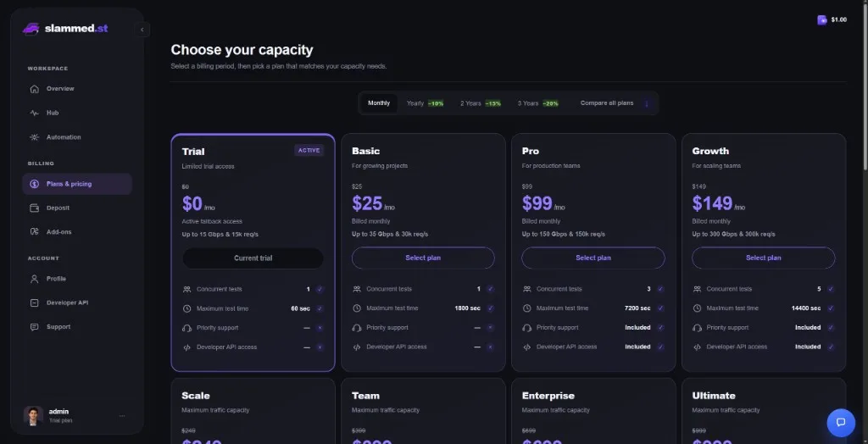
Task: Open the admin account options menu
Action: coord(122,416)
